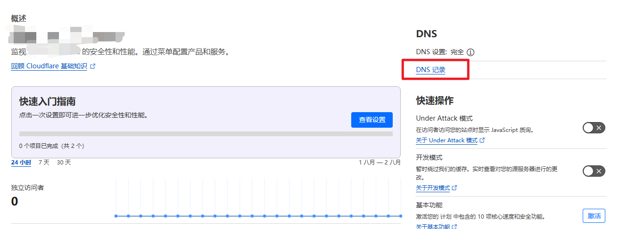This screenshot has height=229, width=644.
Task: Enable the Under Attack 模式 toggle
Action: coord(594,128)
